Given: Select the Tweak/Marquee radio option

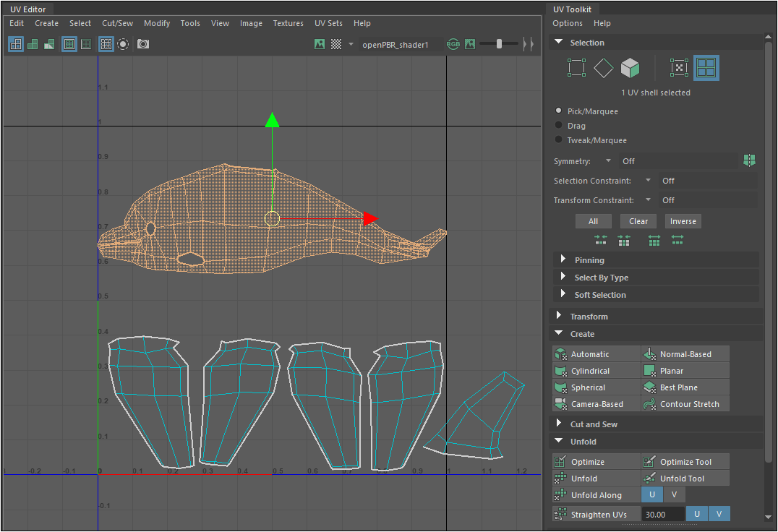Looking at the screenshot, I should click(x=559, y=140).
